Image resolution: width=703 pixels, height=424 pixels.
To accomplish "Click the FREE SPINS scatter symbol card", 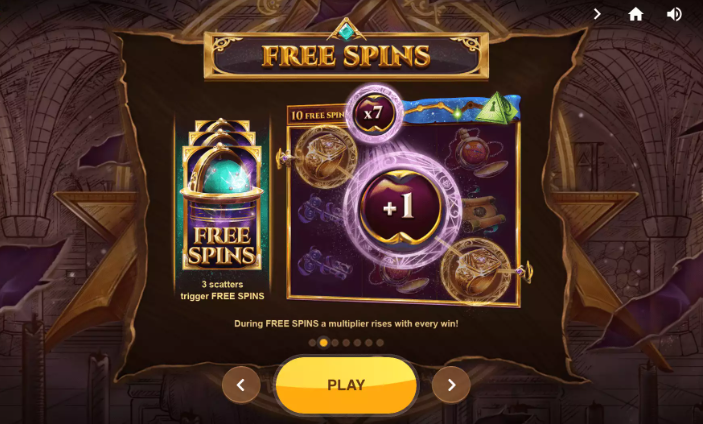I will pyautogui.click(x=222, y=195).
